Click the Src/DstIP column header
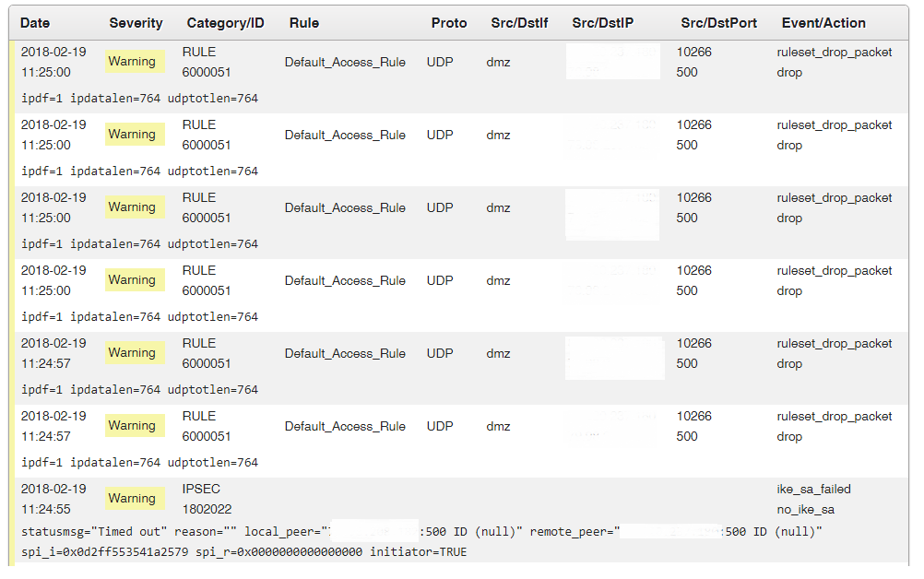The image size is (924, 579). coord(602,23)
